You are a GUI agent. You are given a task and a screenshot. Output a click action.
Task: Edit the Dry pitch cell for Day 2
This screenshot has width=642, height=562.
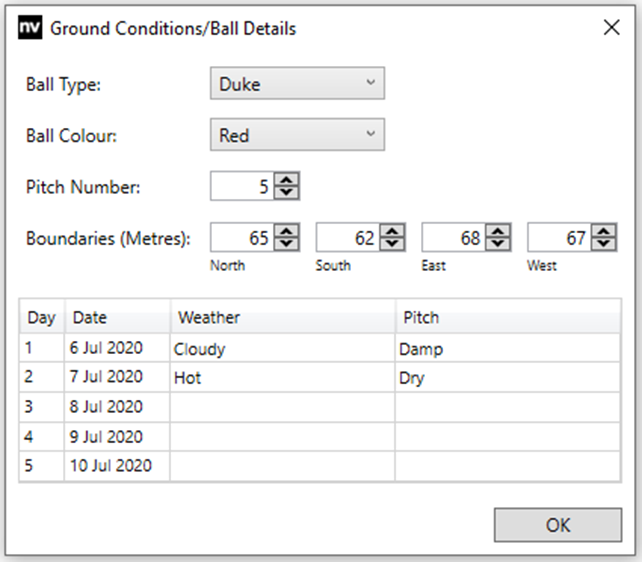coord(507,379)
